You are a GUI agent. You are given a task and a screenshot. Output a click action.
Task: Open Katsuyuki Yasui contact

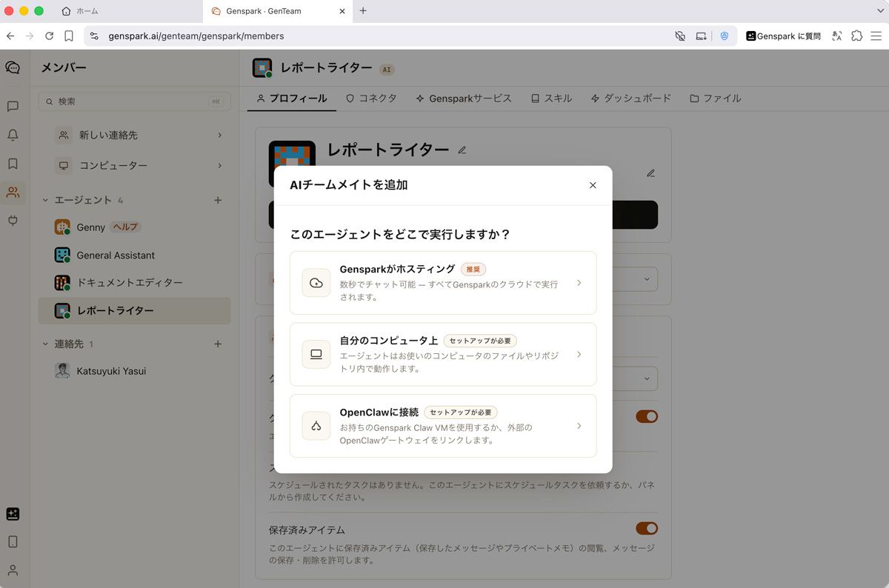pos(135,371)
